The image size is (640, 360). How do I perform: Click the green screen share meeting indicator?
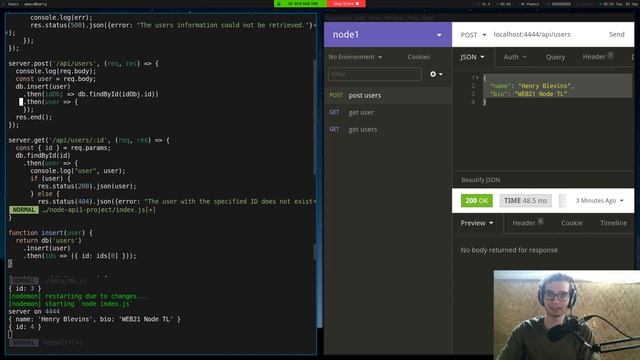pos(300,4)
